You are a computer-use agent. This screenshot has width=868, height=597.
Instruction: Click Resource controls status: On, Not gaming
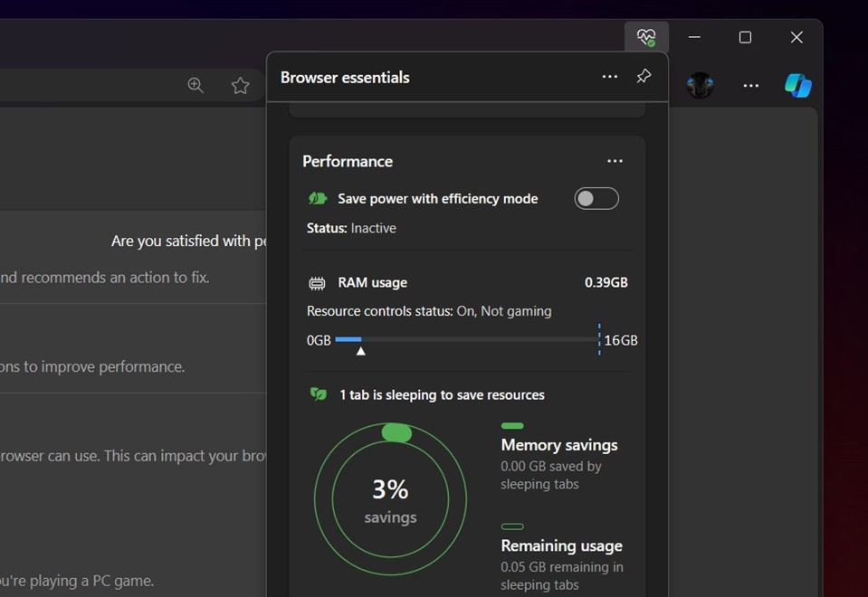(x=429, y=311)
